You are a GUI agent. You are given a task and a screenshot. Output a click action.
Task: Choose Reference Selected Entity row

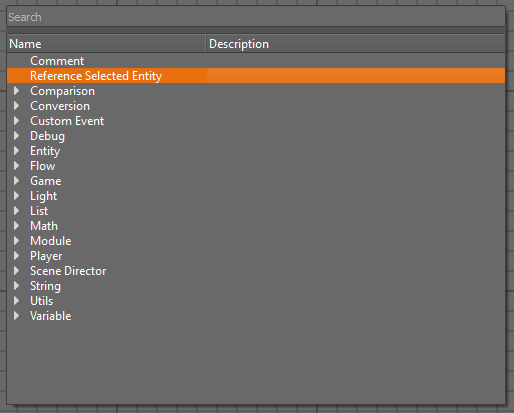coord(256,76)
